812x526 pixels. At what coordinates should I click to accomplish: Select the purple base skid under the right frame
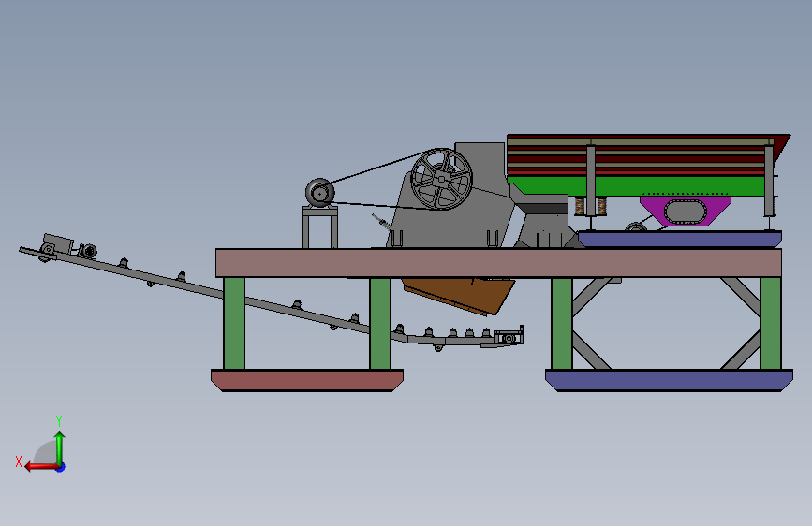click(669, 381)
